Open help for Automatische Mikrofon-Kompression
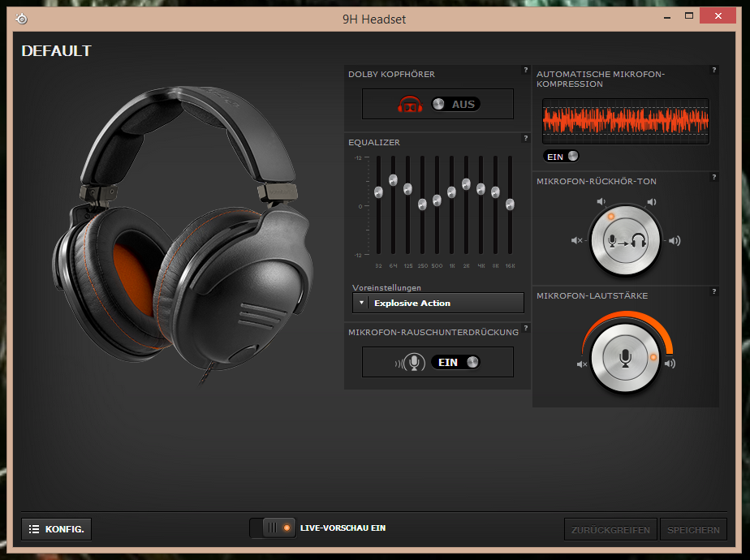Viewport: 750px width, 560px height. pyautogui.click(x=714, y=70)
